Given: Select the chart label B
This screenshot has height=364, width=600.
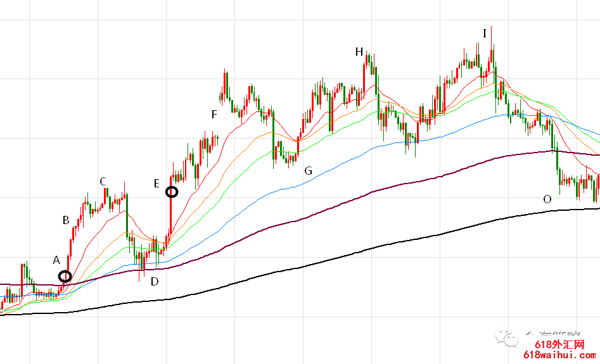Looking at the screenshot, I should coord(66,220).
